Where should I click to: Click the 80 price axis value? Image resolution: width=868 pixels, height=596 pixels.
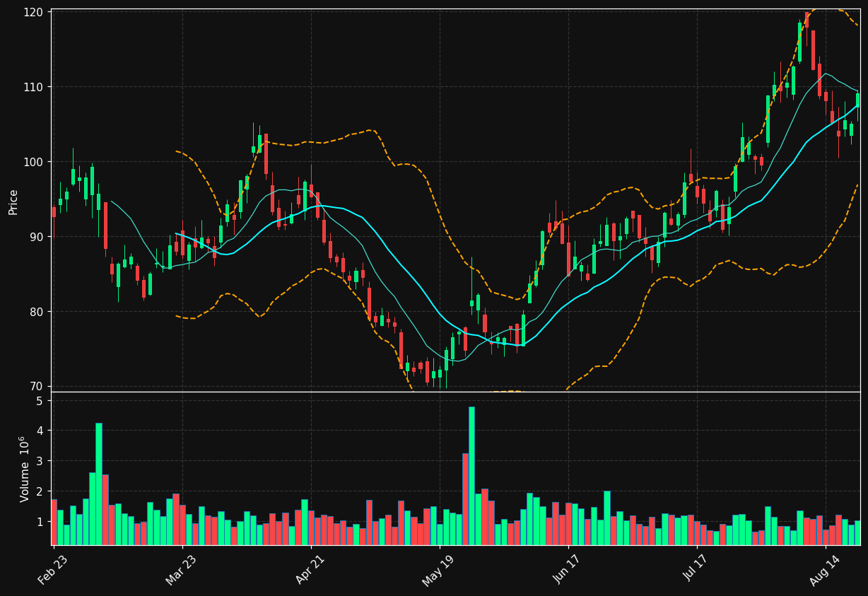click(37, 312)
